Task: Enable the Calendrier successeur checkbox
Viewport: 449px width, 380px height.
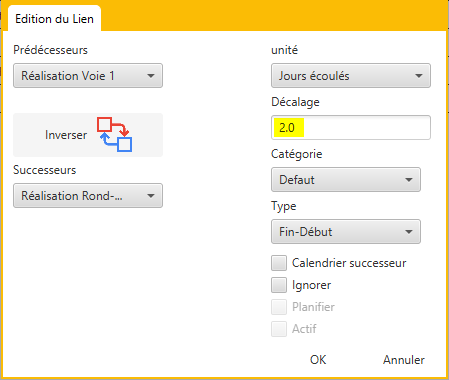Action: pyautogui.click(x=279, y=263)
